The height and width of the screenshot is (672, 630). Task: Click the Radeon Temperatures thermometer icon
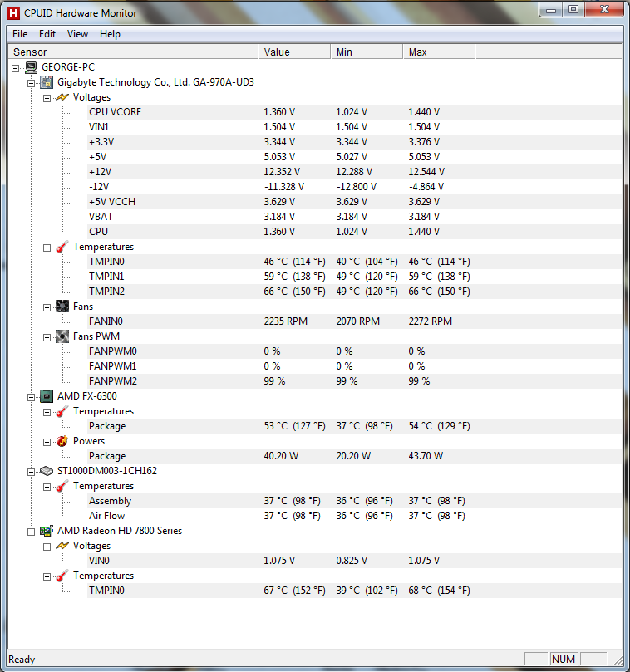(62, 576)
